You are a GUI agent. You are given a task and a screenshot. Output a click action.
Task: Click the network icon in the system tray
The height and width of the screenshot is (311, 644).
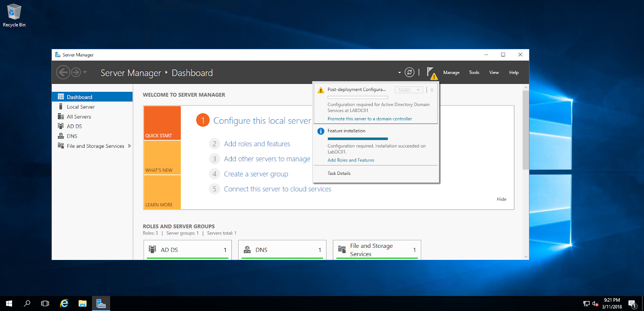point(586,304)
